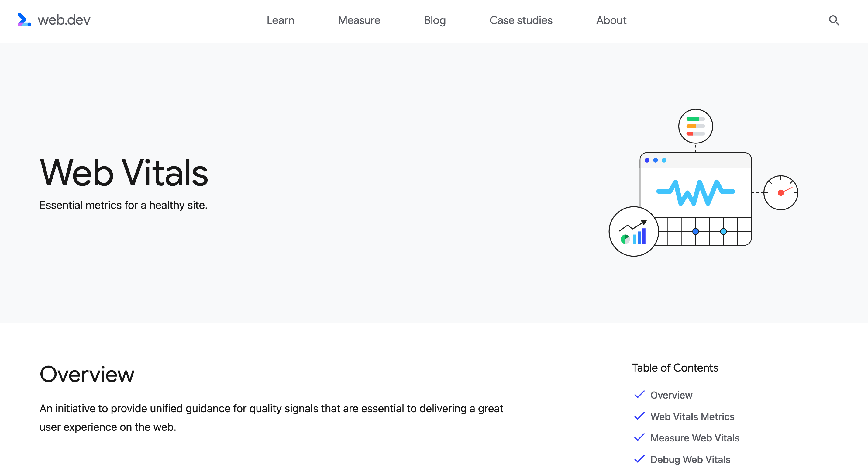Navigate to Case studies
868x470 pixels.
coord(521,21)
